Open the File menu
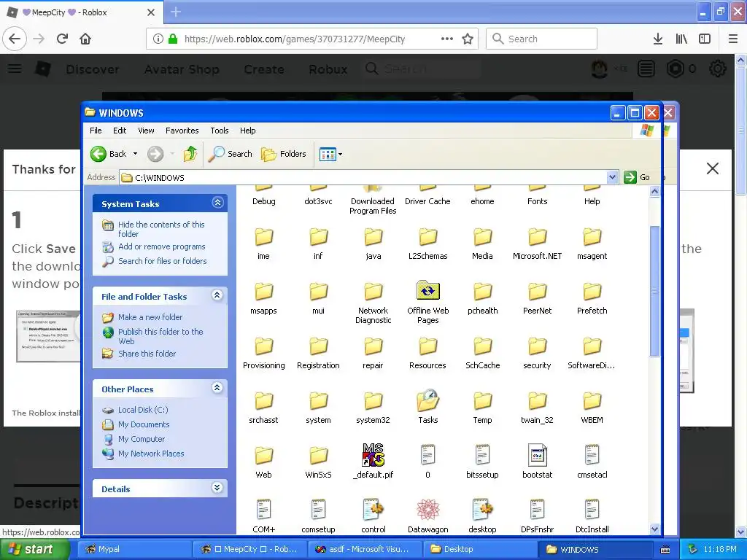 (96, 131)
